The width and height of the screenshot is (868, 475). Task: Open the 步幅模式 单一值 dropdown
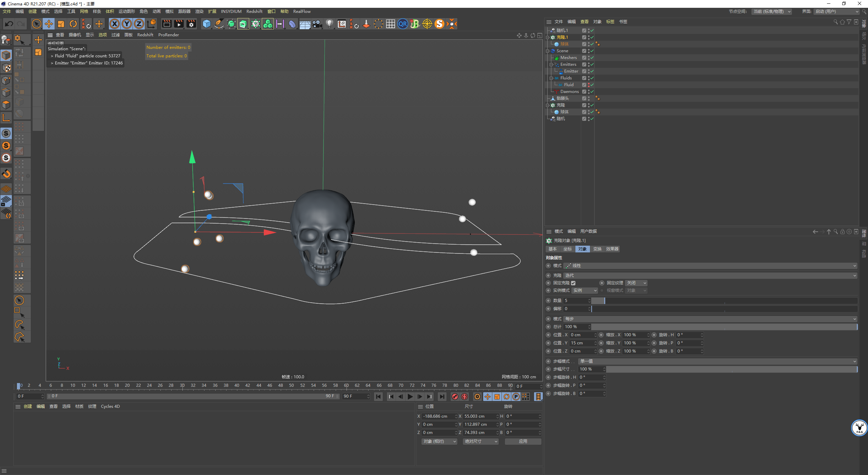click(717, 361)
